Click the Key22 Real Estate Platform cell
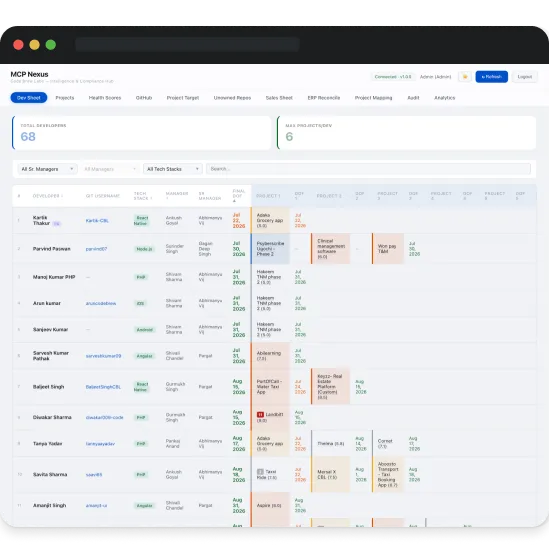The width and height of the screenshot is (549, 552). 330,387
